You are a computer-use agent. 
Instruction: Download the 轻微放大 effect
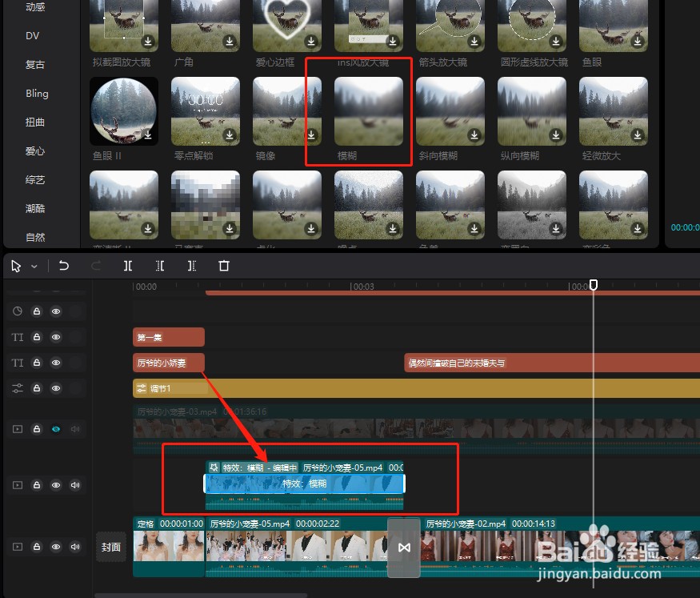tap(638, 134)
